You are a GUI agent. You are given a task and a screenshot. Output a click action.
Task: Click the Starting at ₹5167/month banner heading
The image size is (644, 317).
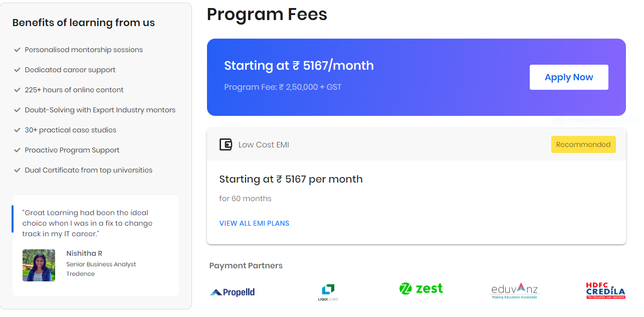click(x=299, y=66)
